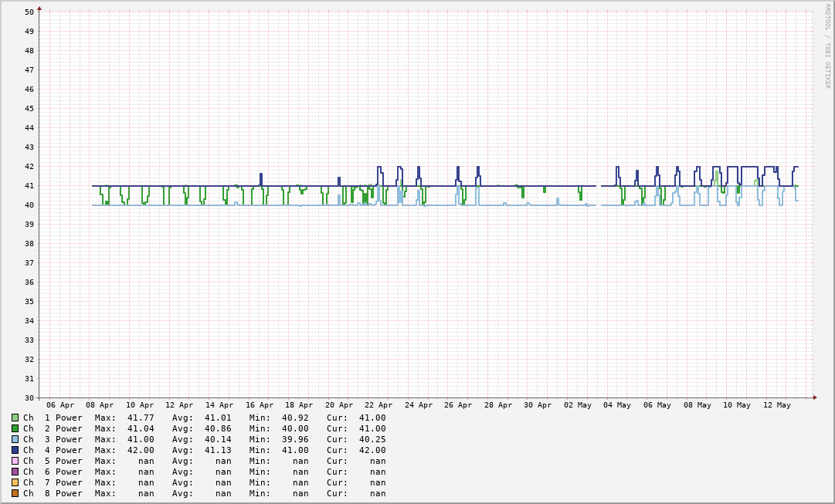This screenshot has height=504, width=835.
Task: Click the 04 May date label
Action: click(x=617, y=405)
